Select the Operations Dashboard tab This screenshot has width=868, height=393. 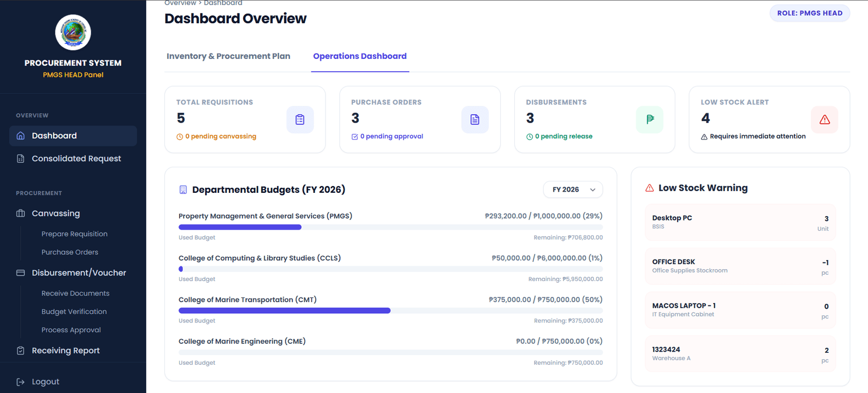click(360, 57)
